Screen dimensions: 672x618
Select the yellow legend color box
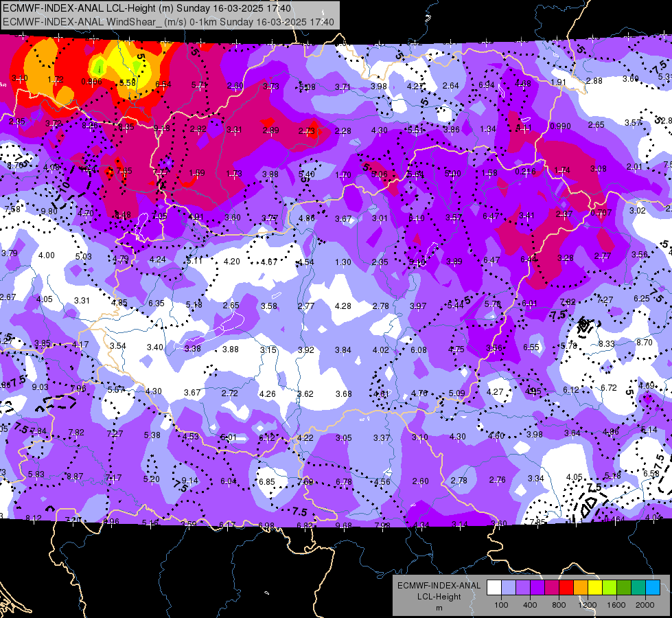point(595,588)
